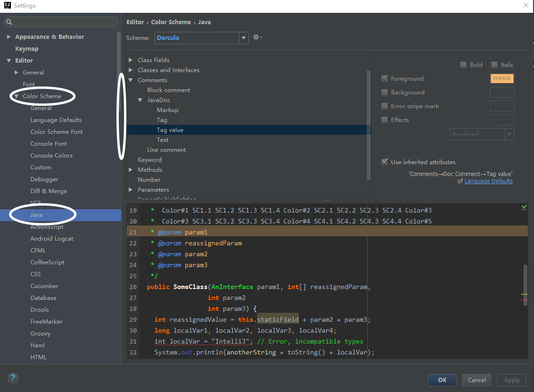
Task: Click the code preview vertical scrollbar
Action: tap(525, 285)
